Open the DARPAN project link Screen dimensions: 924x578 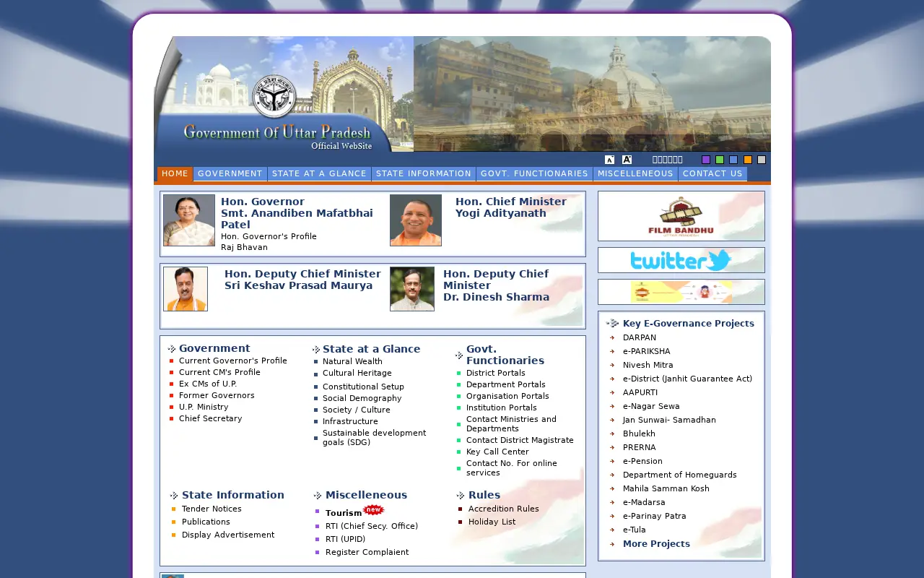tap(640, 338)
